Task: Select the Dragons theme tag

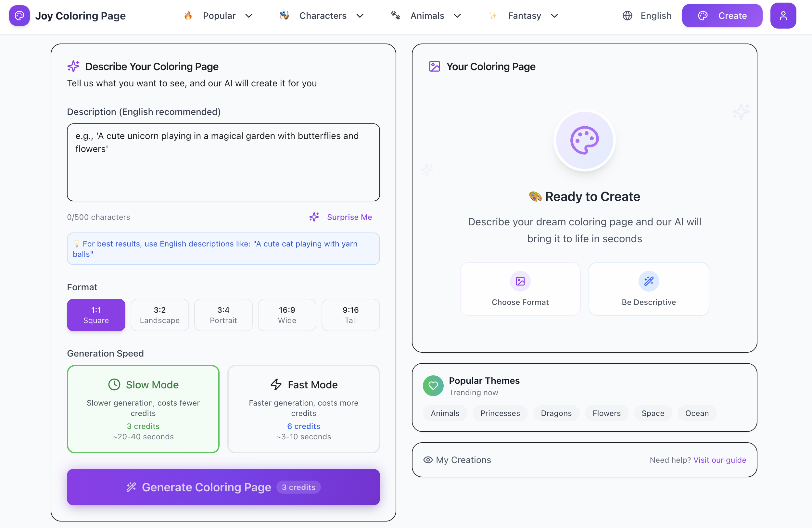Action: pos(556,413)
